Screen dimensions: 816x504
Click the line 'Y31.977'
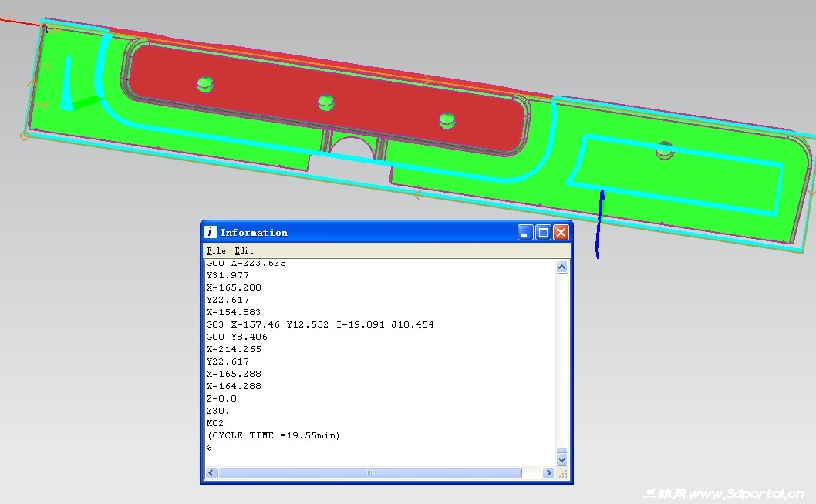[x=228, y=275]
